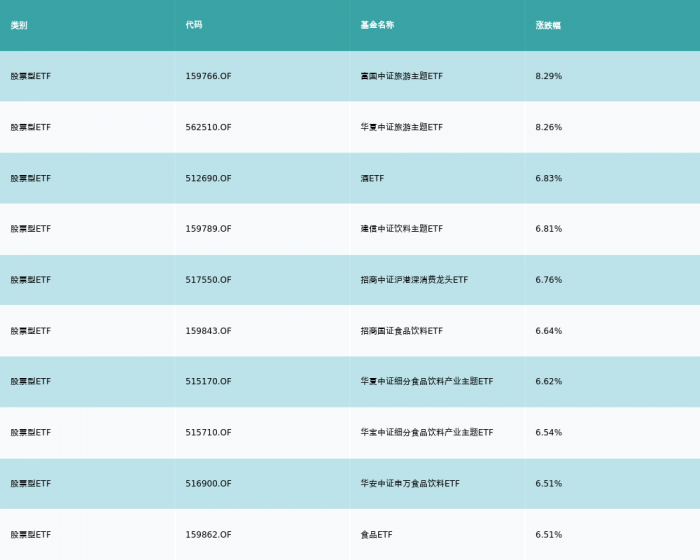Click 股票型ETF in the 562510.OF row
The height and width of the screenshot is (560, 700).
click(x=31, y=127)
